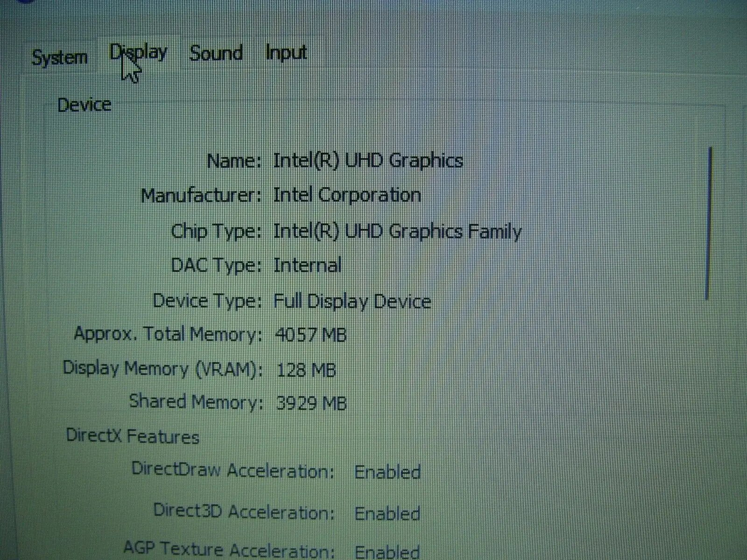
Task: Click the Direct3D Acceleration Enabled status
Action: pyautogui.click(x=388, y=513)
